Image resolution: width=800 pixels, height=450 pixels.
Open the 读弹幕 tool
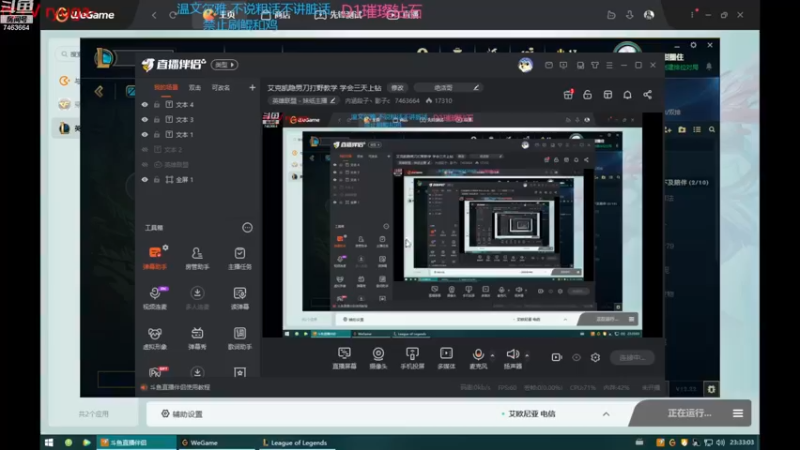pos(239,297)
